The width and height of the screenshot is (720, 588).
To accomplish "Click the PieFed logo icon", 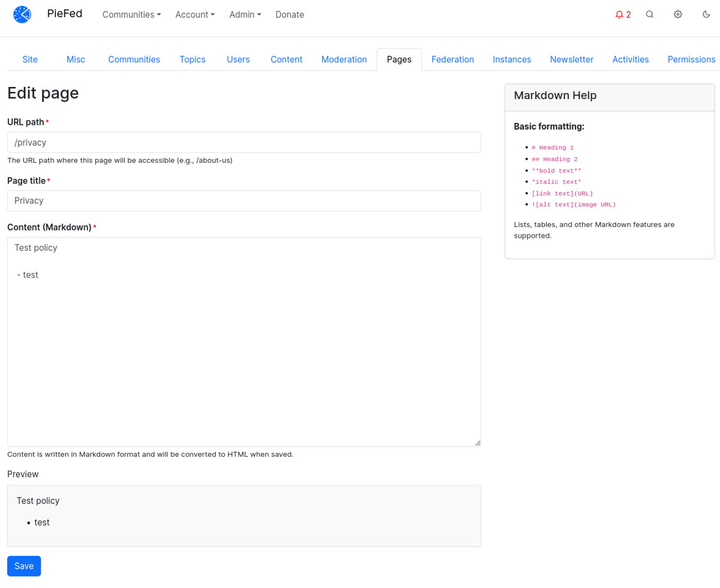I will (x=22, y=14).
